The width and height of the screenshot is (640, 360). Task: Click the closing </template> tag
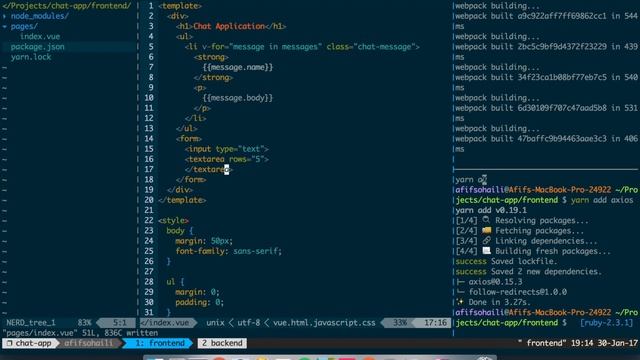pyautogui.click(x=182, y=200)
